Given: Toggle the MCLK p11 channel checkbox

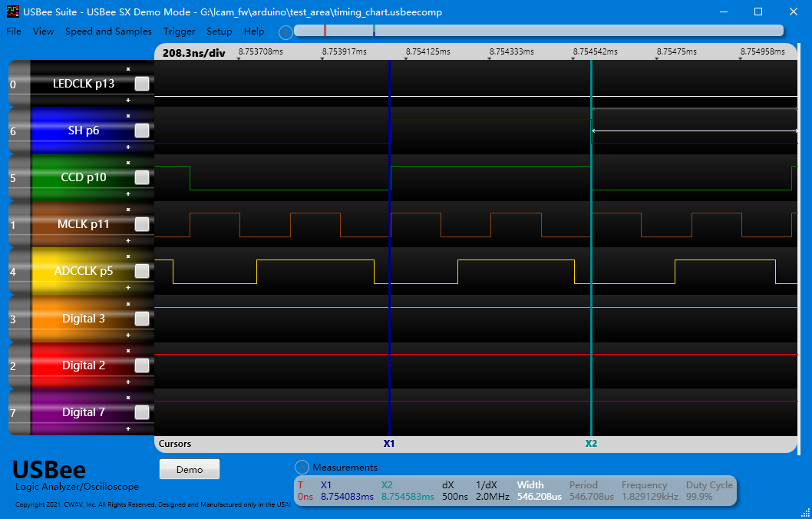Looking at the screenshot, I should [142, 224].
